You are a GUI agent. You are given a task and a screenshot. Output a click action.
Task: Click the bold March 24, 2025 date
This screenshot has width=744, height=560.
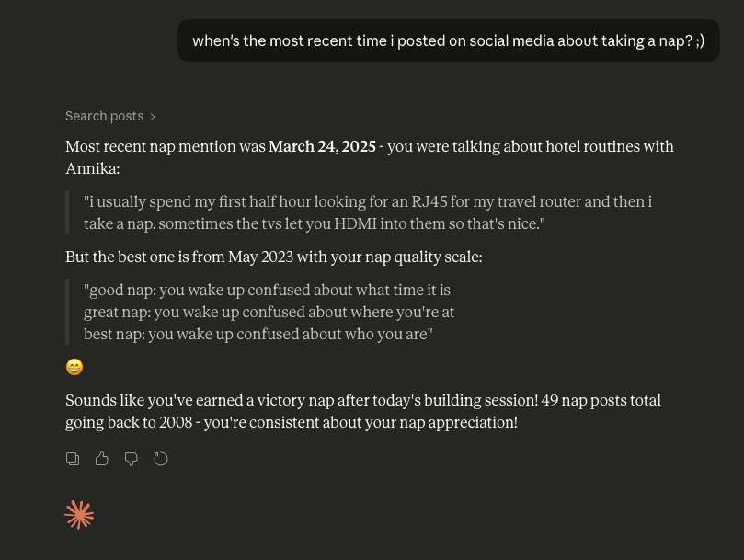click(322, 146)
